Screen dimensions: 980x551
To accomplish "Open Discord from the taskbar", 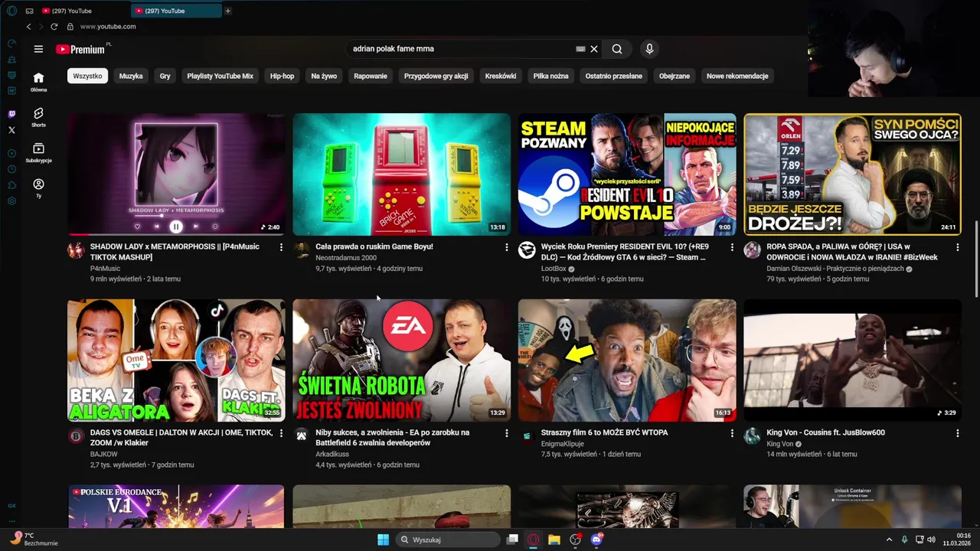I will [596, 540].
